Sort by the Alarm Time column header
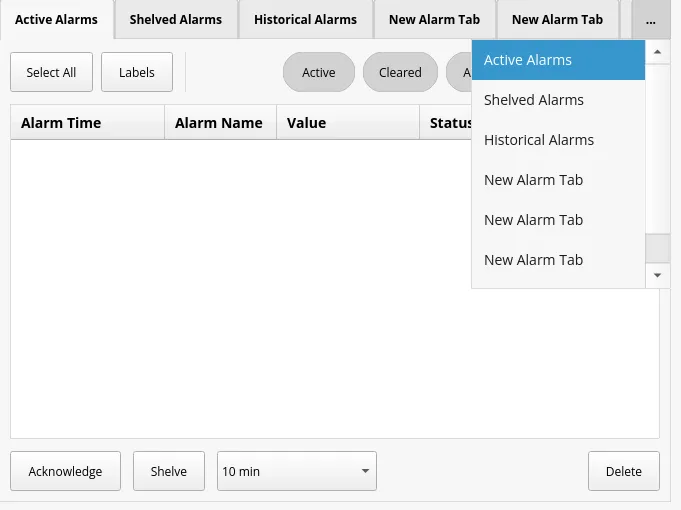This screenshot has height=510, width=681. point(87,123)
